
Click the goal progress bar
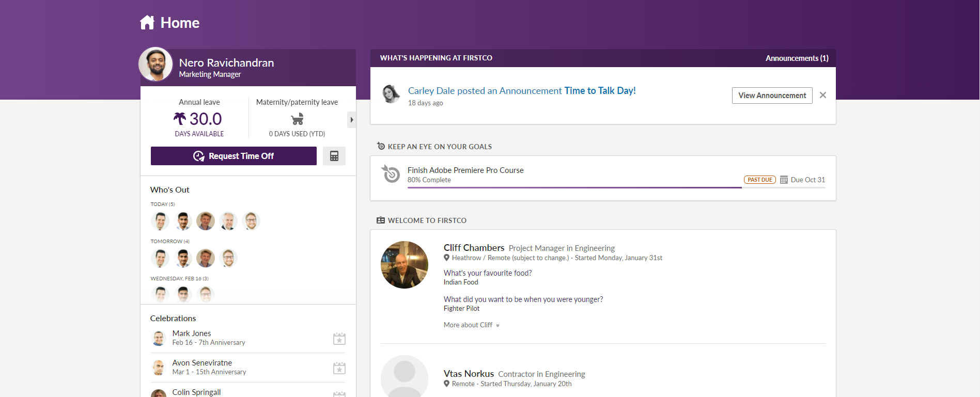616,187
